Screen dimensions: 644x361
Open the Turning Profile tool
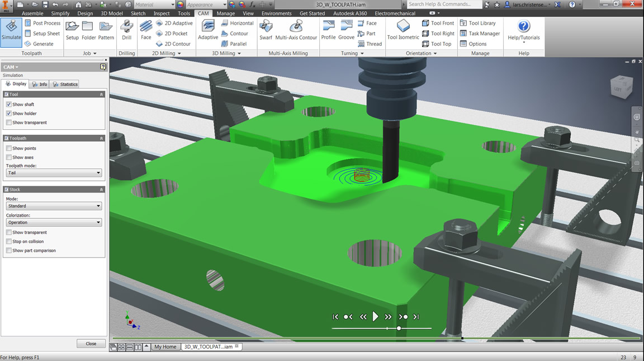328,31
